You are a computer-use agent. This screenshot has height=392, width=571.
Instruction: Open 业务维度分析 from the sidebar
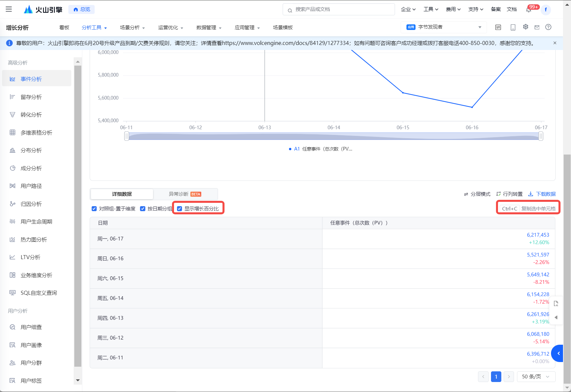(x=37, y=275)
